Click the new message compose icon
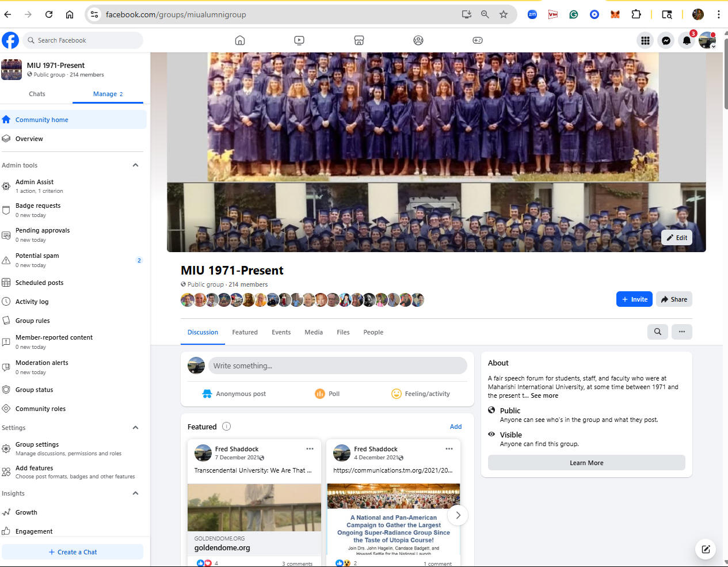This screenshot has height=567, width=728. (x=706, y=549)
